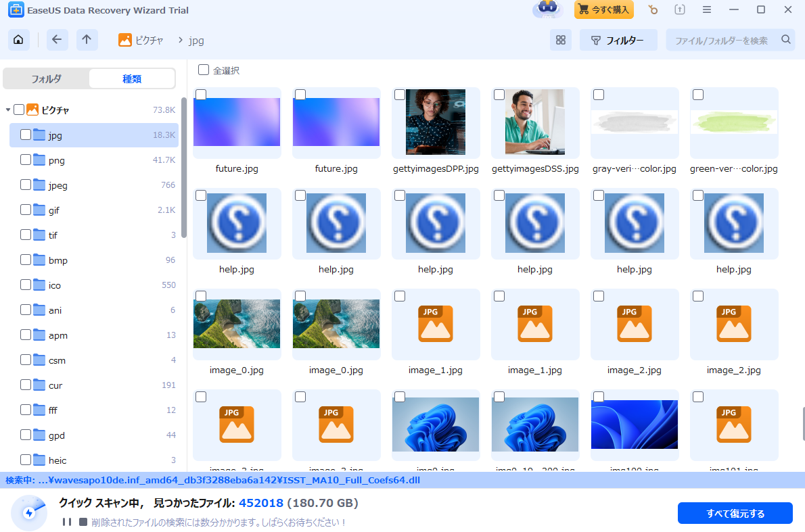Switch to grid view layout icon

click(x=561, y=40)
